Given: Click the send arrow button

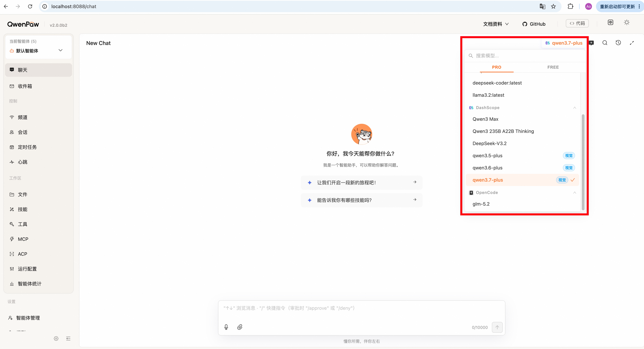Looking at the screenshot, I should pos(497,327).
